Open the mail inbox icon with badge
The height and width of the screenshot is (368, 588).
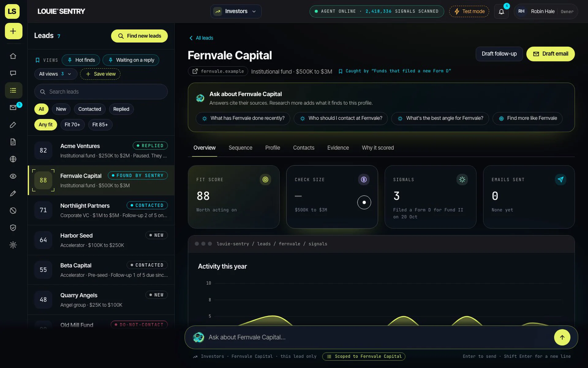[x=13, y=108]
